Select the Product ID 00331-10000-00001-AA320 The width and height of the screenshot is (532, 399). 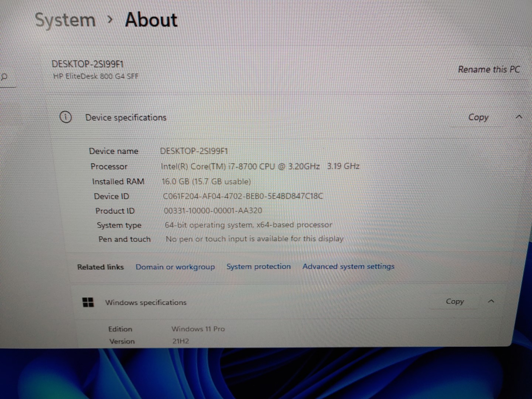point(213,211)
